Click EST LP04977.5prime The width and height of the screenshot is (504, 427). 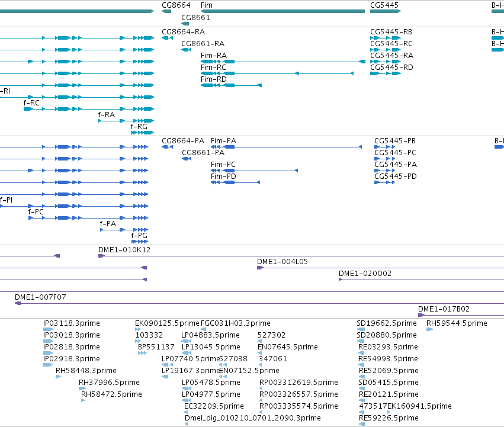point(211,394)
